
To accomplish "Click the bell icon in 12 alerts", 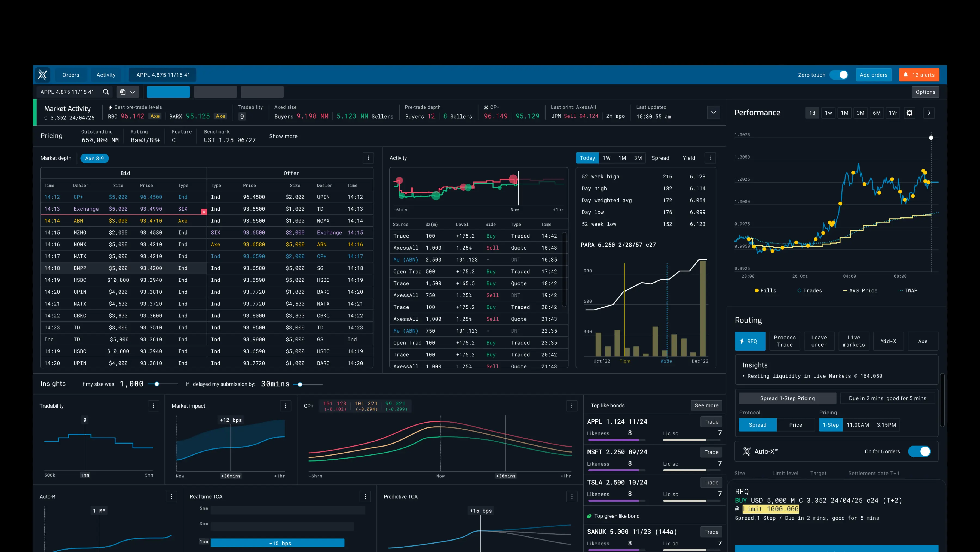I will [x=906, y=75].
